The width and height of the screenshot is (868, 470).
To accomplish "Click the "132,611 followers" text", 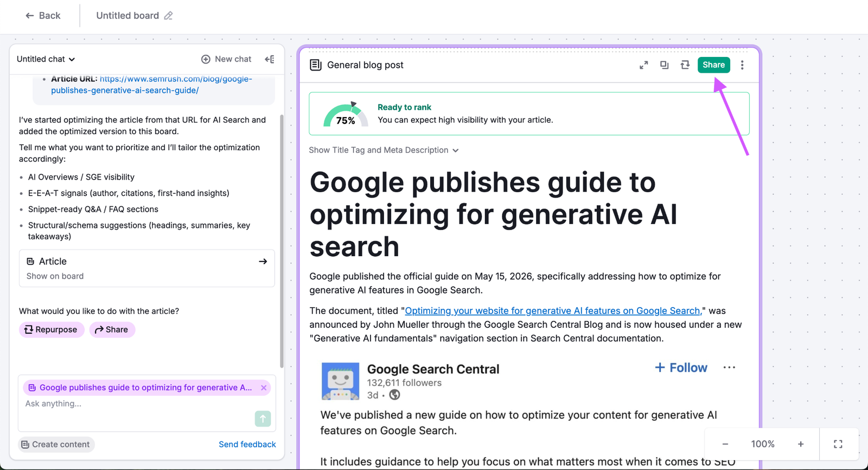I will (404, 383).
